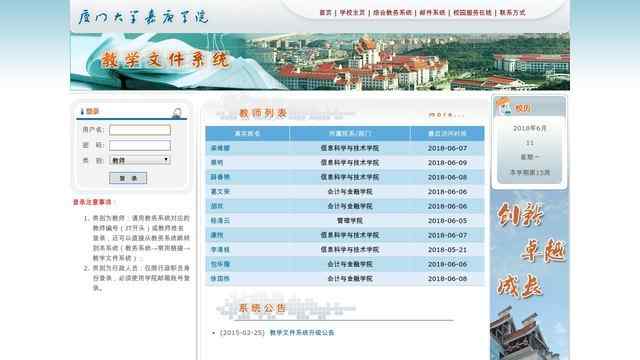Image resolution: width=640 pixels, height=360 pixels.
Task: Open the teacher name in the 管理学院 row
Action: pyautogui.click(x=220, y=220)
